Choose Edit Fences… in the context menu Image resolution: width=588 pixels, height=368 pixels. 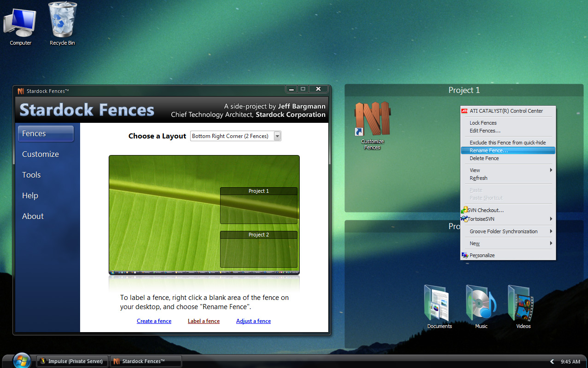508,131
